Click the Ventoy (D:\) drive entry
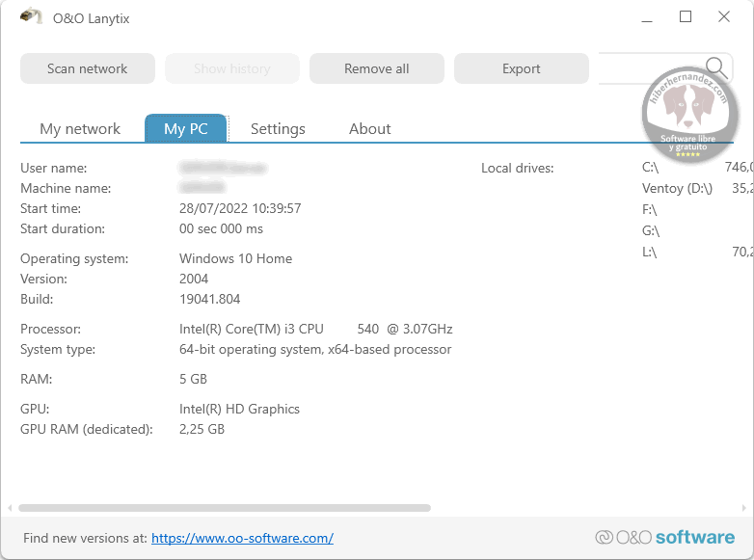Viewport: 754px width, 560px height. (x=677, y=188)
